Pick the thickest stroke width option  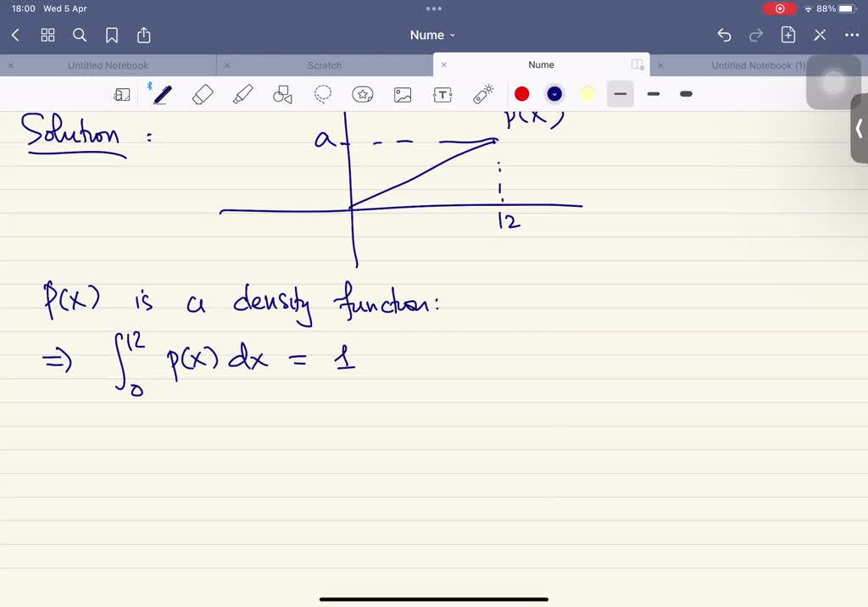[686, 94]
